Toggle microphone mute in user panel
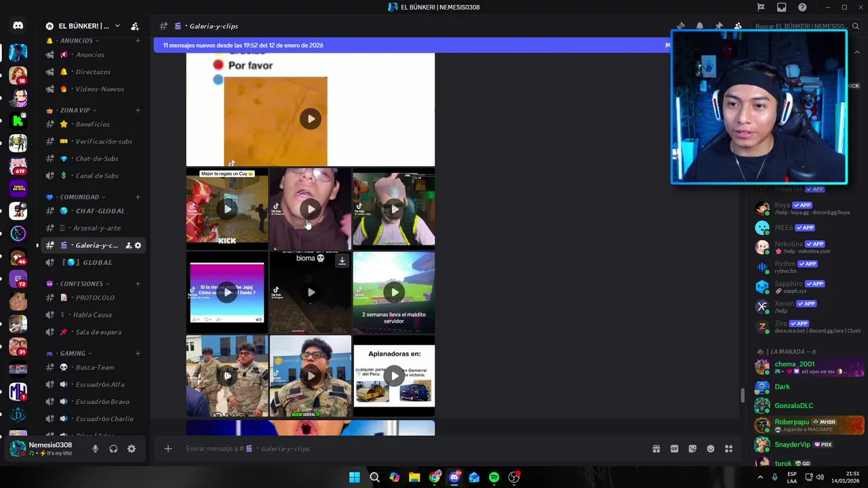Image resolution: width=868 pixels, height=488 pixels. point(95,449)
